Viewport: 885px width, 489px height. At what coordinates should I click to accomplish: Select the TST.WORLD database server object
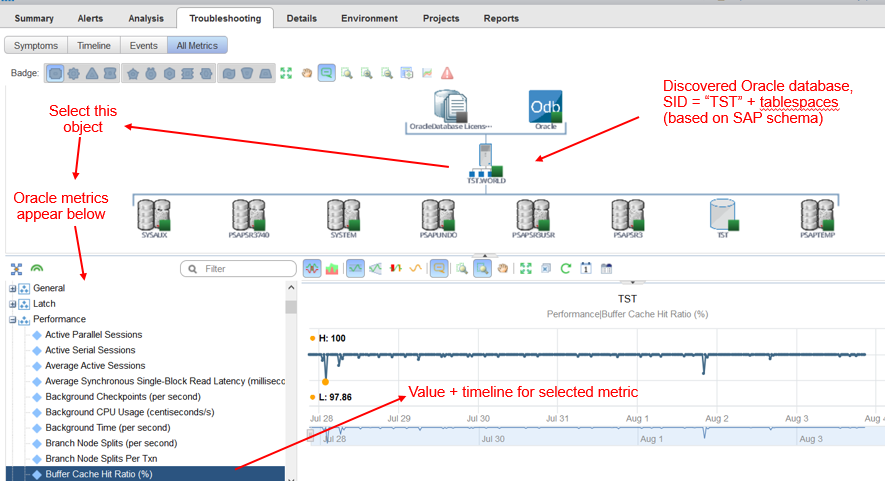487,160
